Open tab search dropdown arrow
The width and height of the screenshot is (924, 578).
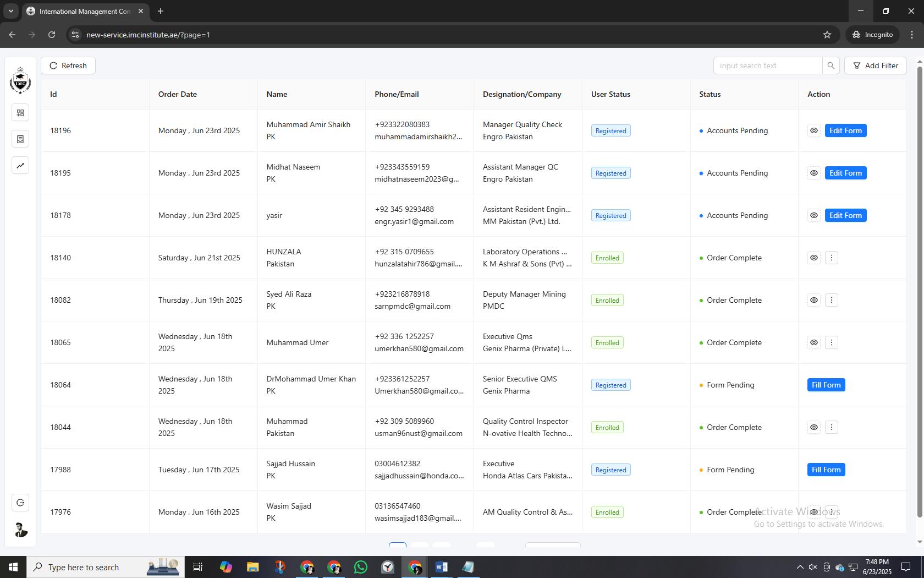pos(10,11)
